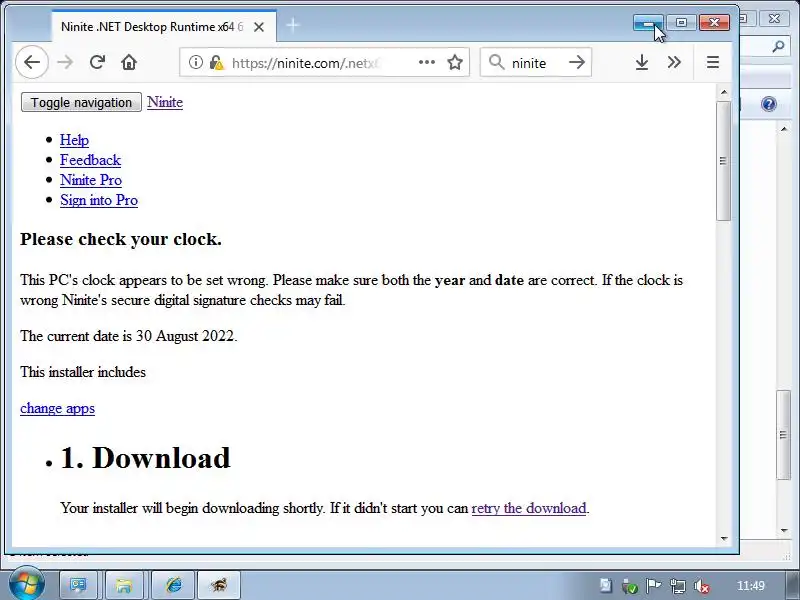Maximize the Firefox window
Viewport: 800px width, 600px height.
click(x=681, y=22)
